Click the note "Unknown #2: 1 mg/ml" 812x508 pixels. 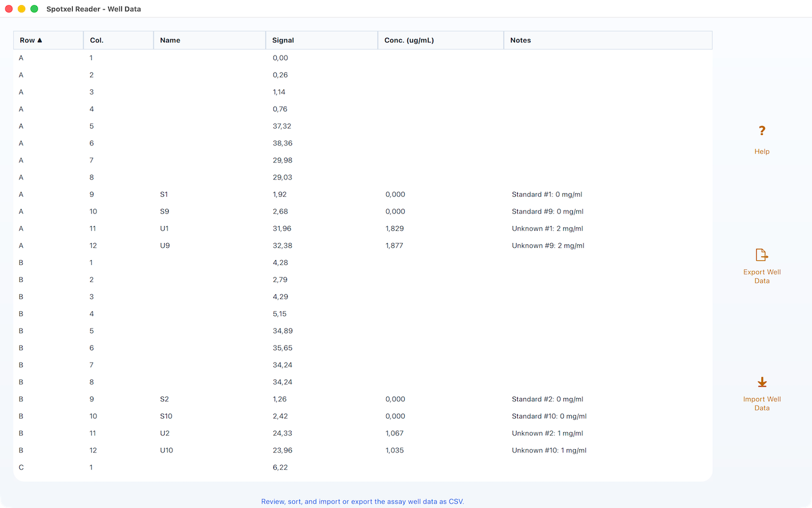[x=548, y=433]
